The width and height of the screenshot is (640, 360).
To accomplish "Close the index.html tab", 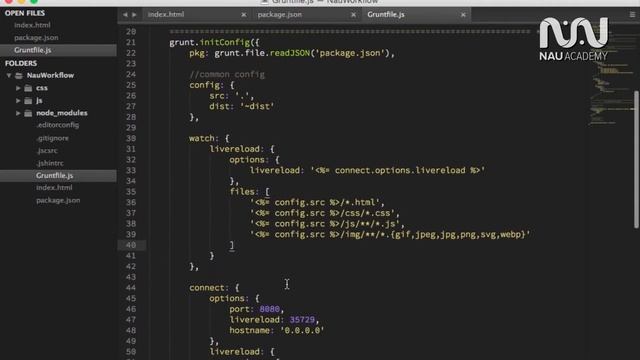I will [x=244, y=15].
